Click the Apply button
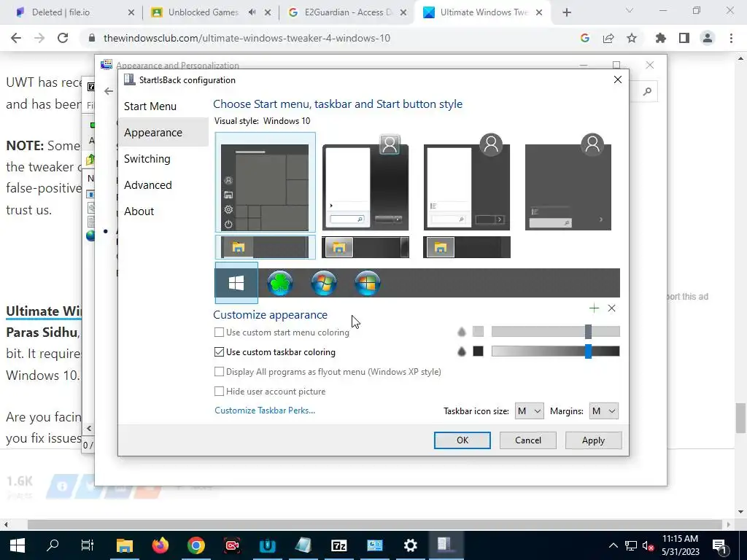This screenshot has height=560, width=747. point(593,440)
